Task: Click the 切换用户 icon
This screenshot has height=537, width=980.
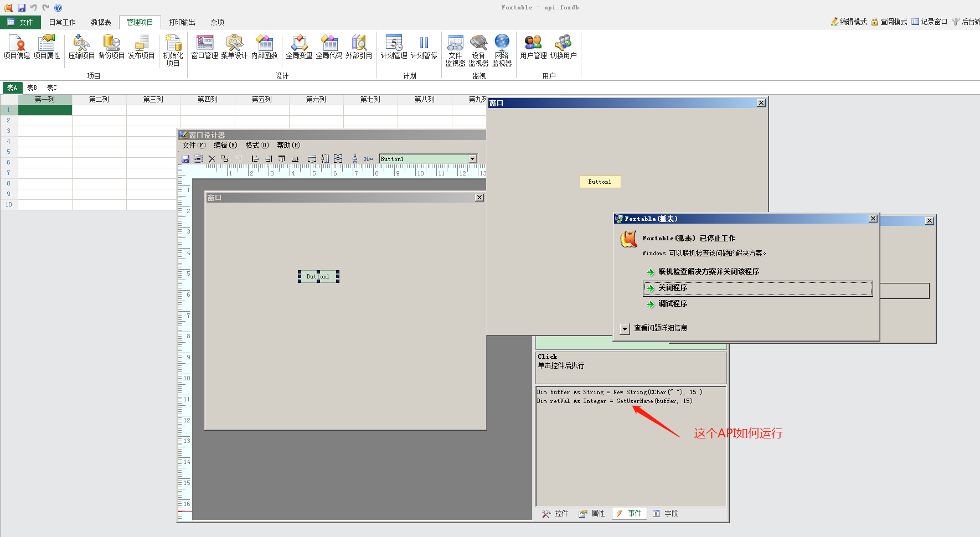Action: [563, 47]
